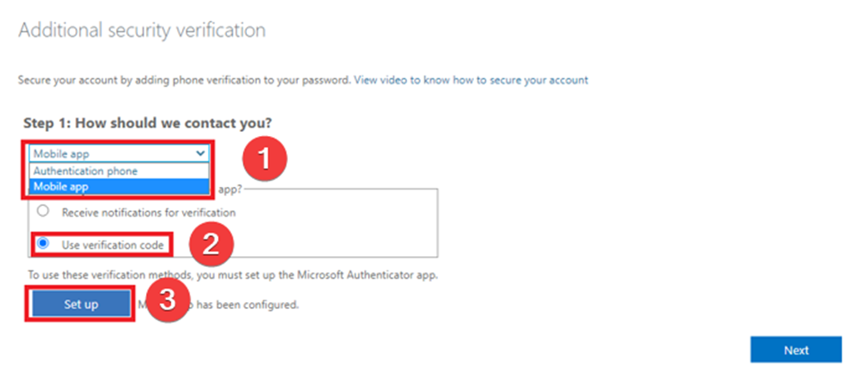The height and width of the screenshot is (378, 868).
Task: Click 'Receive notifications for verification' label text
Action: [x=149, y=212]
